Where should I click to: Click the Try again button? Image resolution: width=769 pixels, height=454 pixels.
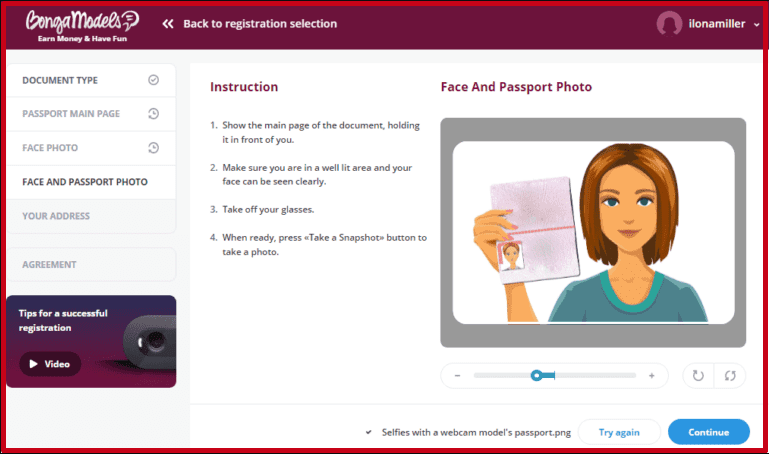(x=619, y=432)
